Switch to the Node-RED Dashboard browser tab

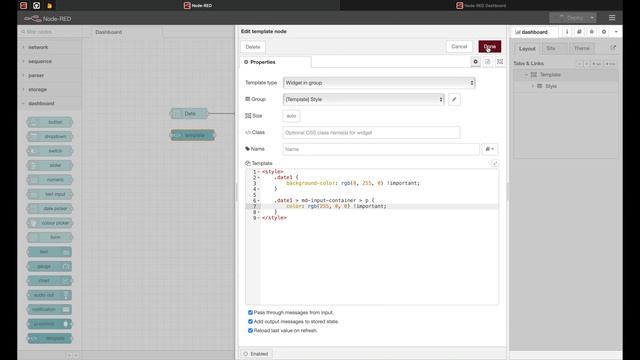click(481, 5)
